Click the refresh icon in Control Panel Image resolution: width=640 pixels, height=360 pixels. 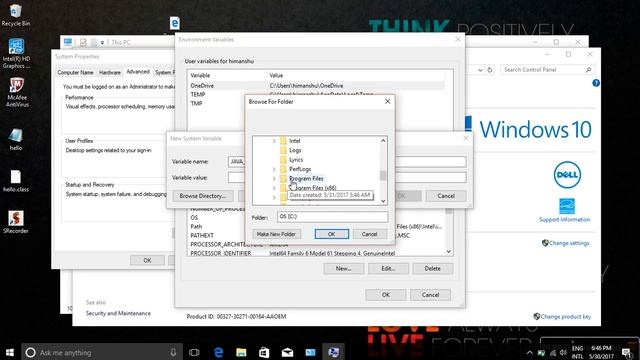click(490, 70)
